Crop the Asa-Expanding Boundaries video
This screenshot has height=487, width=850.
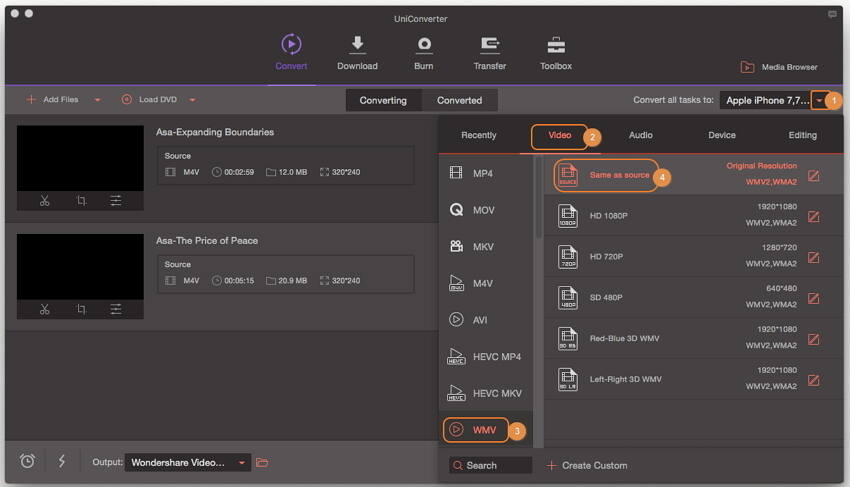click(81, 201)
